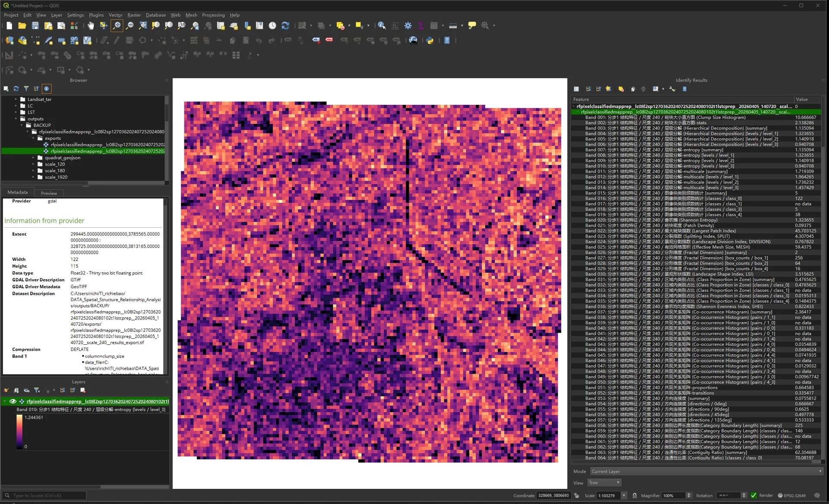Open the Mode dropdown showing Current Layer
The width and height of the screenshot is (829, 504).
[x=706, y=472]
